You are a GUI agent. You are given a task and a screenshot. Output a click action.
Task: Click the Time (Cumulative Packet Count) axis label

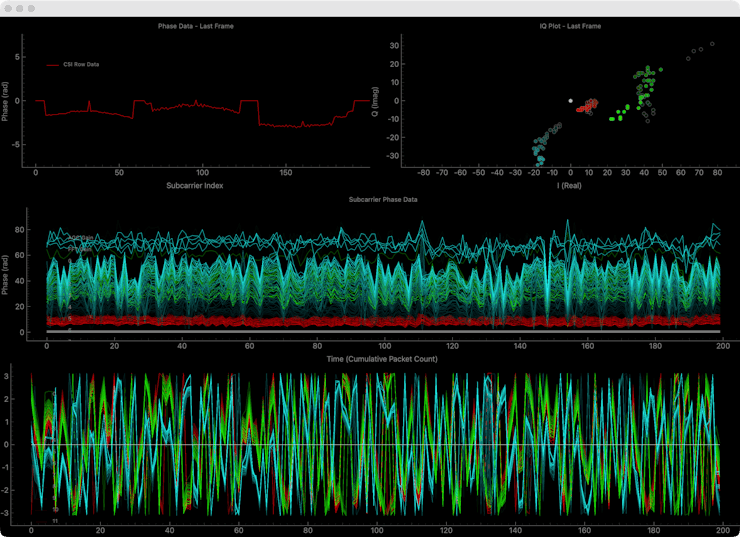[x=383, y=357]
